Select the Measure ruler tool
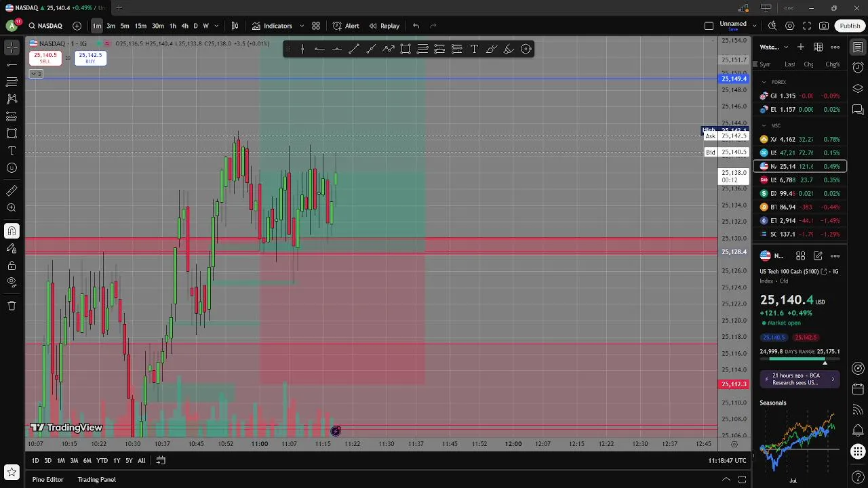Image resolution: width=868 pixels, height=488 pixels. point(12,191)
